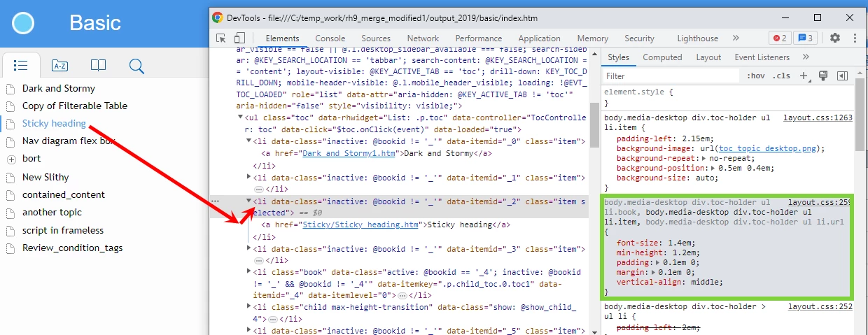Viewport: 868px width, 335px height.
Task: Open the Application panel tab
Action: (540, 38)
